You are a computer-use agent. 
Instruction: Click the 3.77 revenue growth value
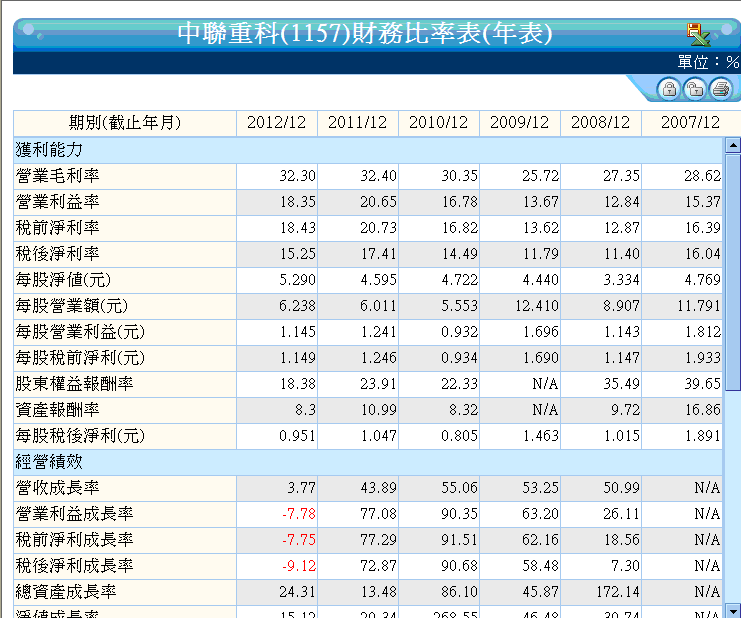pos(302,488)
